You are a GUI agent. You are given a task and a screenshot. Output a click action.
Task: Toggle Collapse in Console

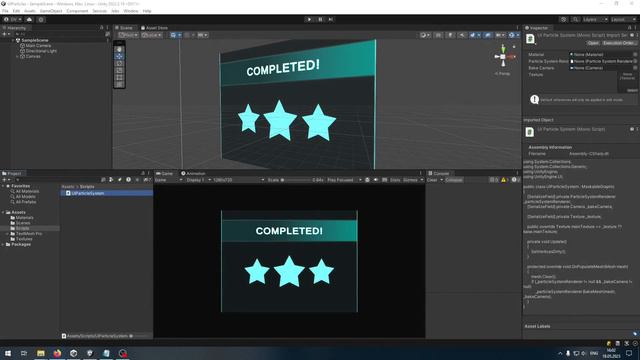453,180
